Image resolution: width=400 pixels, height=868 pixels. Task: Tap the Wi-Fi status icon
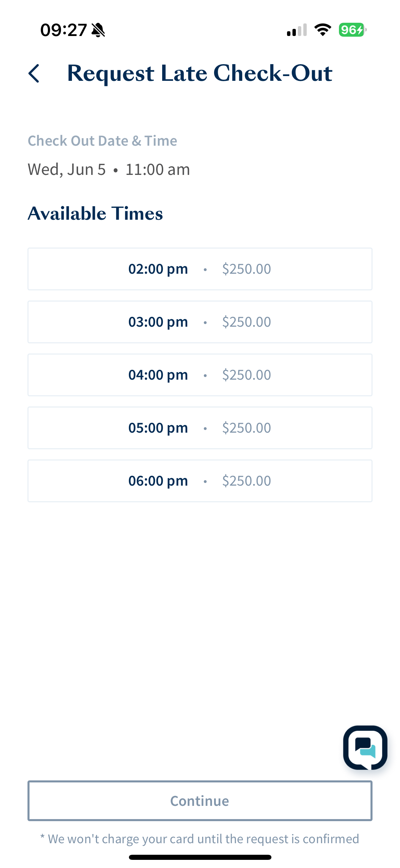click(323, 30)
